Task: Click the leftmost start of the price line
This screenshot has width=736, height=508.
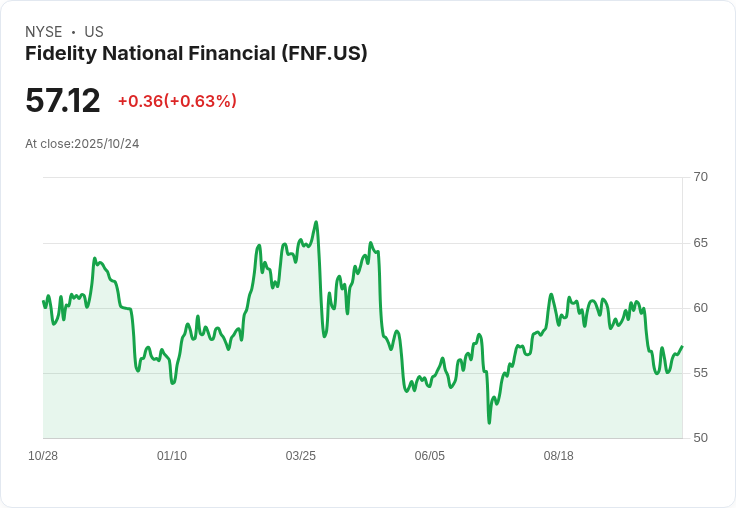Action: point(43,301)
